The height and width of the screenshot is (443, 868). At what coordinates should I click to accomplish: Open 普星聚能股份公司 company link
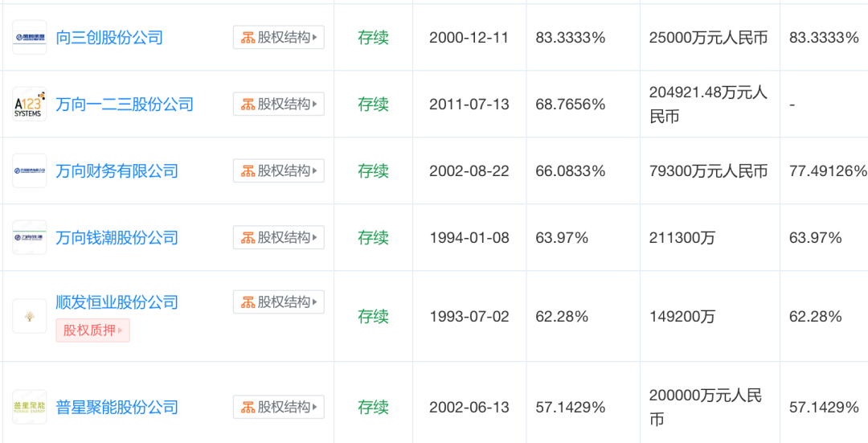[117, 408]
